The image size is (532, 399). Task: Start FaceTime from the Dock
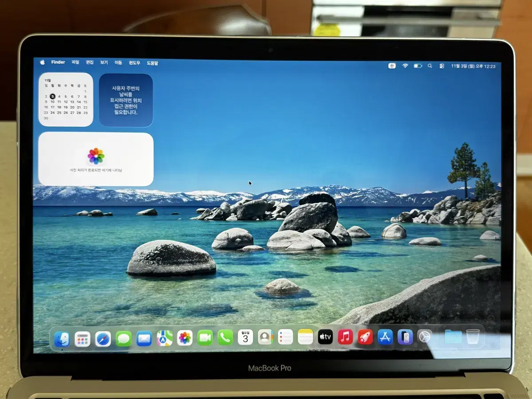pos(204,338)
